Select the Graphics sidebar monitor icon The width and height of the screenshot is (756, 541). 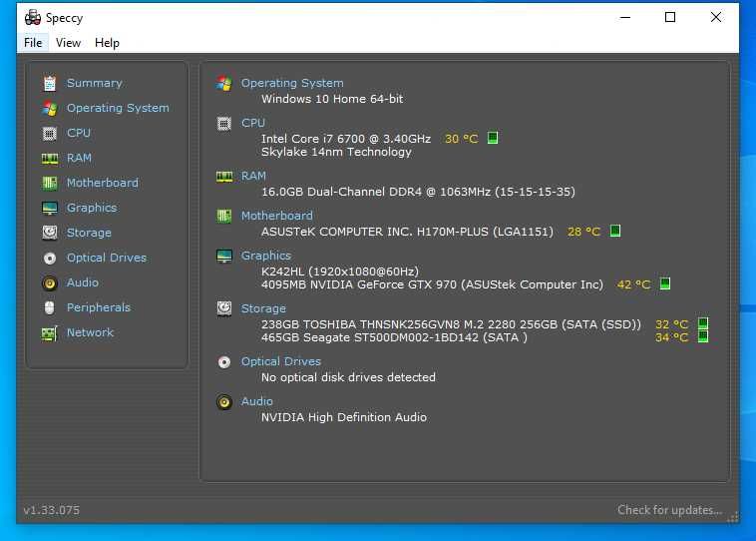coord(50,208)
